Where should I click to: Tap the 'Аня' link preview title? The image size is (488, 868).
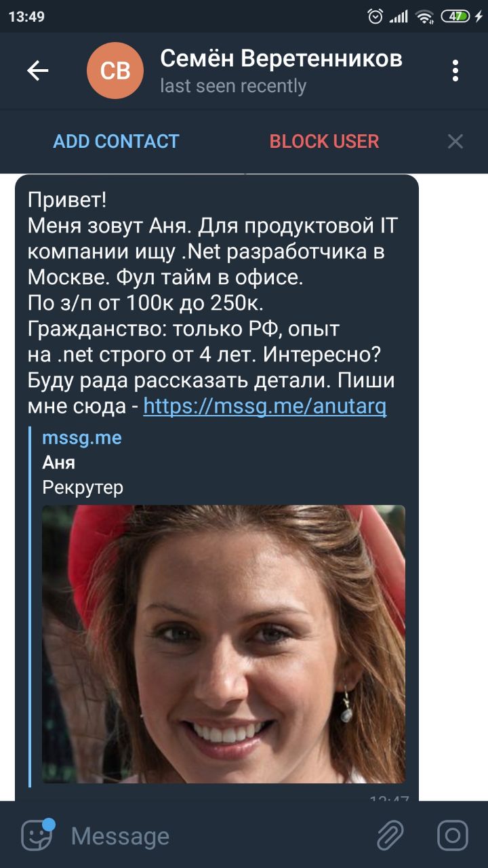pyautogui.click(x=58, y=462)
